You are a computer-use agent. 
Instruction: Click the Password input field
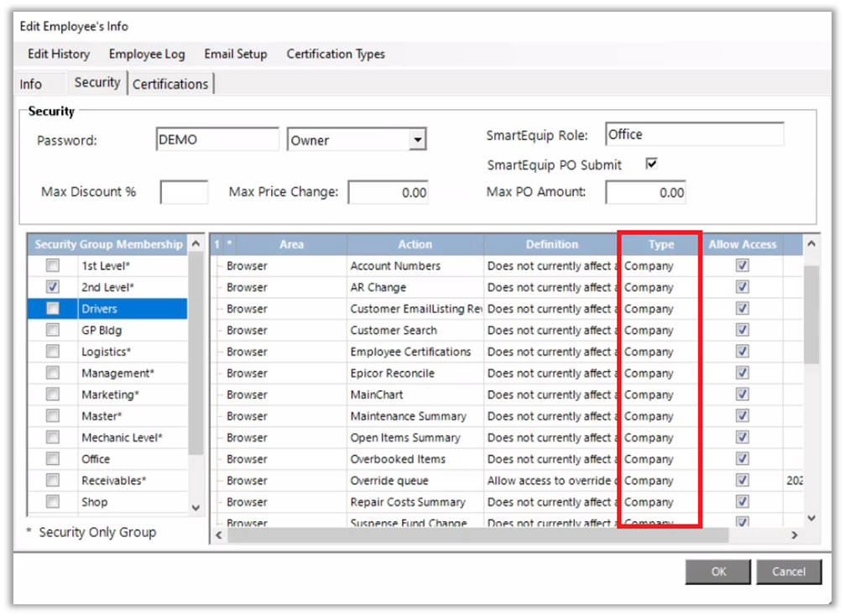pos(216,140)
